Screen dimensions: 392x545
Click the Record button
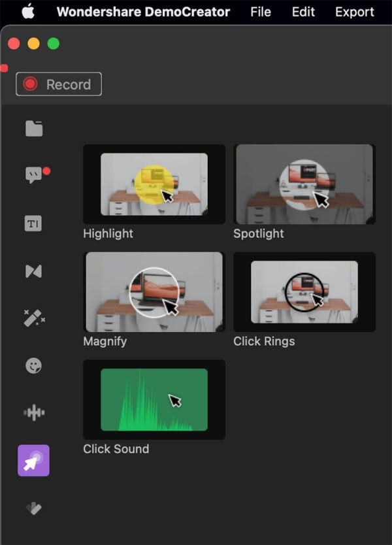tap(59, 84)
